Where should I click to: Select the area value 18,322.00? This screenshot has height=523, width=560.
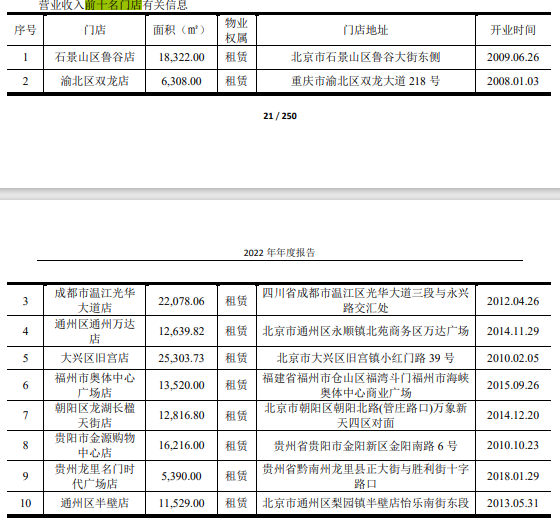pyautogui.click(x=181, y=57)
